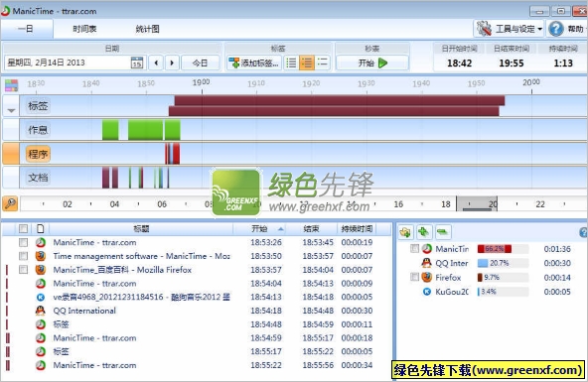Screen dimensions: 588x382
Task: Click the folder group icon in summary toolbar
Action: tap(406, 232)
